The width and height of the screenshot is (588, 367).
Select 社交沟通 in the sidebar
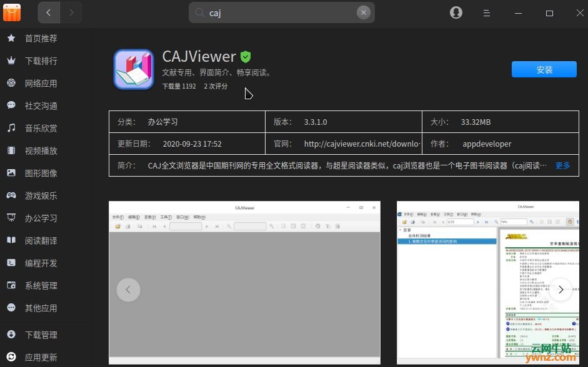tap(41, 105)
